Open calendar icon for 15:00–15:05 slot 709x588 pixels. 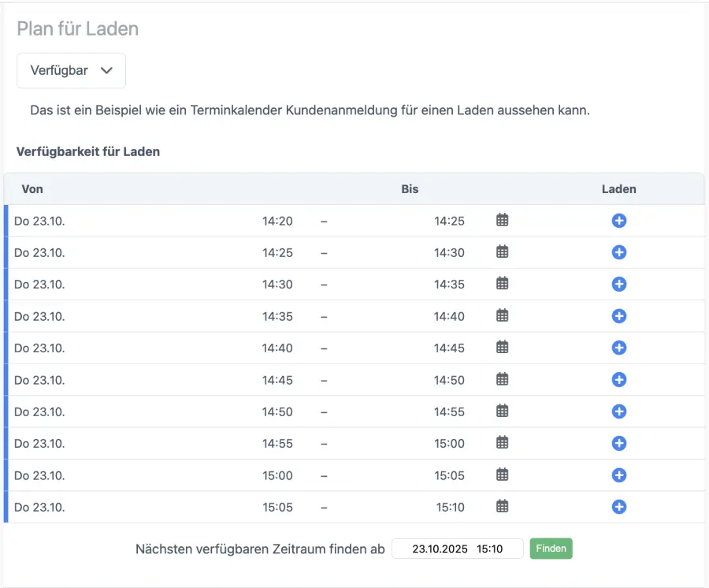coord(503,475)
